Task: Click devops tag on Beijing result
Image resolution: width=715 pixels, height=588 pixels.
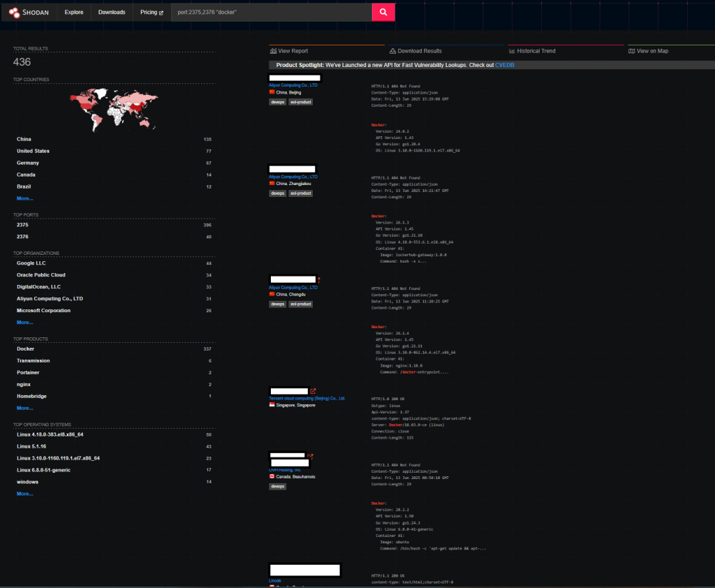Action: [x=278, y=102]
